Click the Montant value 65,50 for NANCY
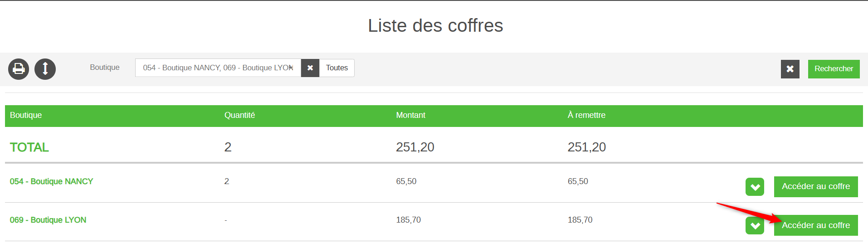Screen dimensions: 868x243 [x=406, y=181]
